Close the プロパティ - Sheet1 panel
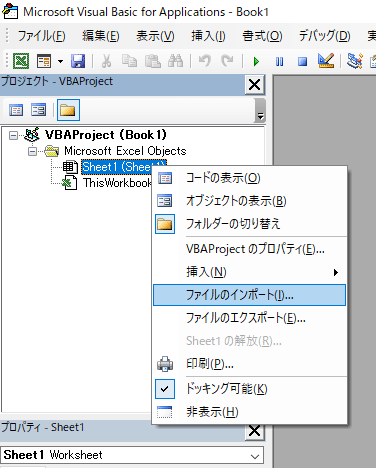Viewport: 376px width, 468px height. point(255,431)
